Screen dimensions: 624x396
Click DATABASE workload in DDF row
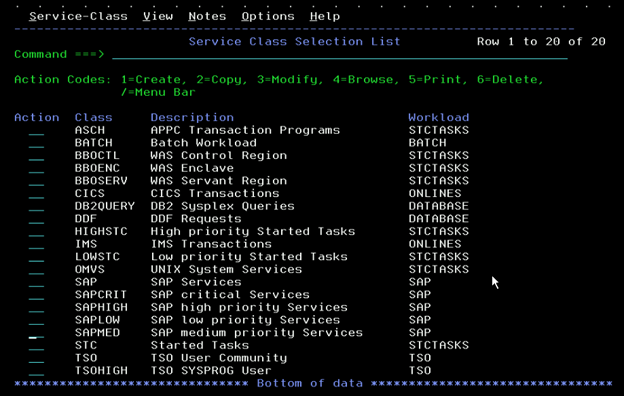pos(439,218)
